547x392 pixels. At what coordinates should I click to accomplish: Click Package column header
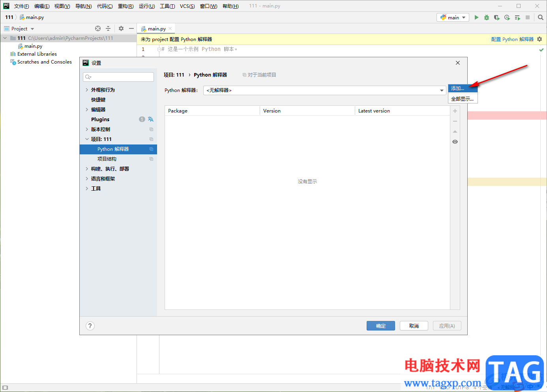[212, 111]
